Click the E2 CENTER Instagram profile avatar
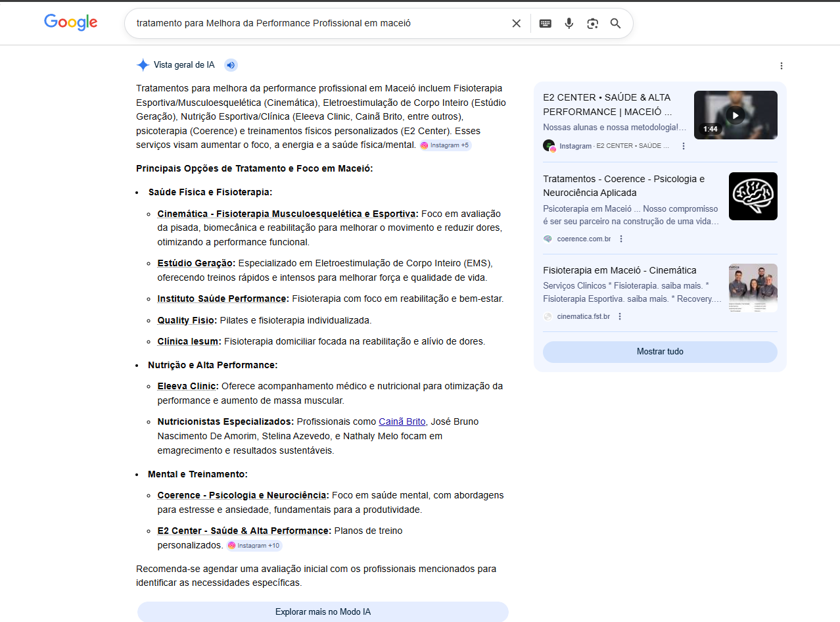This screenshot has height=622, width=840. (549, 145)
